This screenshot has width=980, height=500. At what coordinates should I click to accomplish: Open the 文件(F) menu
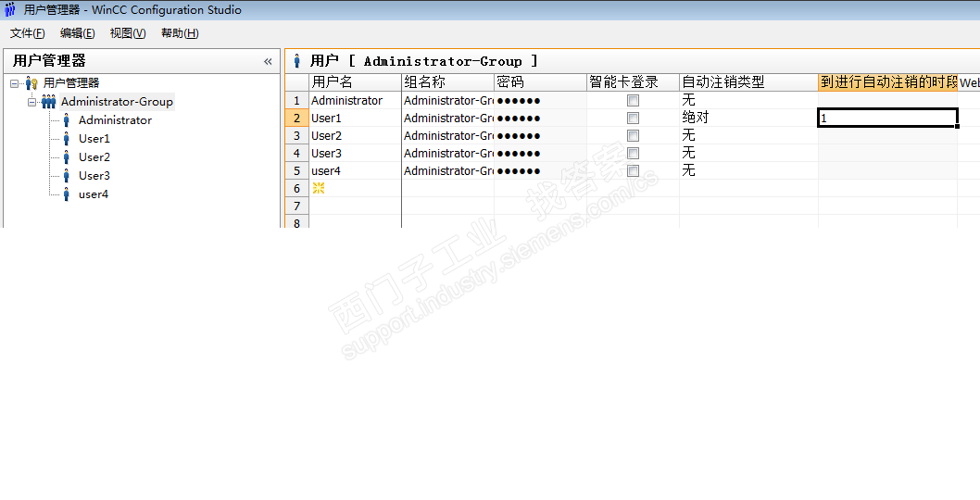click(28, 33)
